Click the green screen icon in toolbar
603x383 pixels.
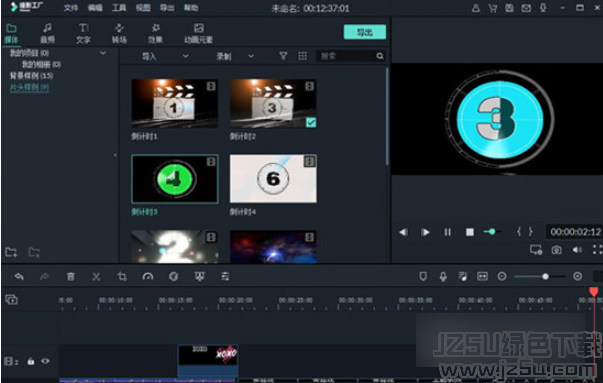click(199, 276)
